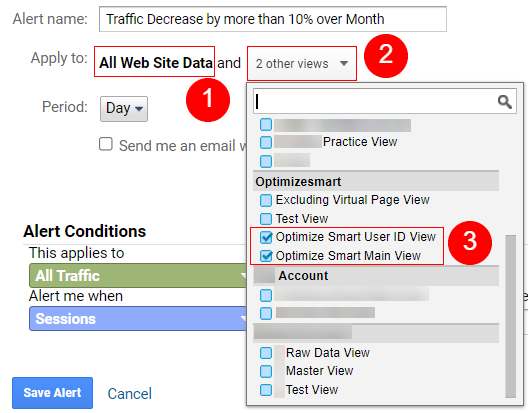The height and width of the screenshot is (413, 528).
Task: Check the Master View option
Action: (x=266, y=371)
